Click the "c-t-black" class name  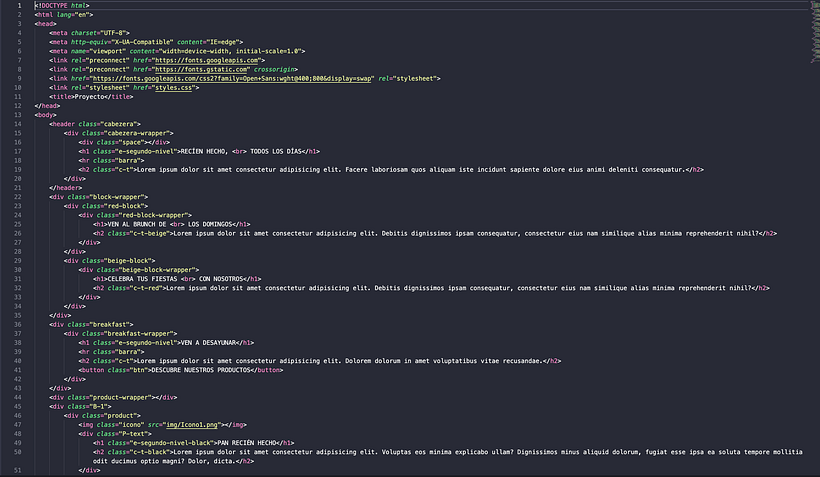click(150, 452)
